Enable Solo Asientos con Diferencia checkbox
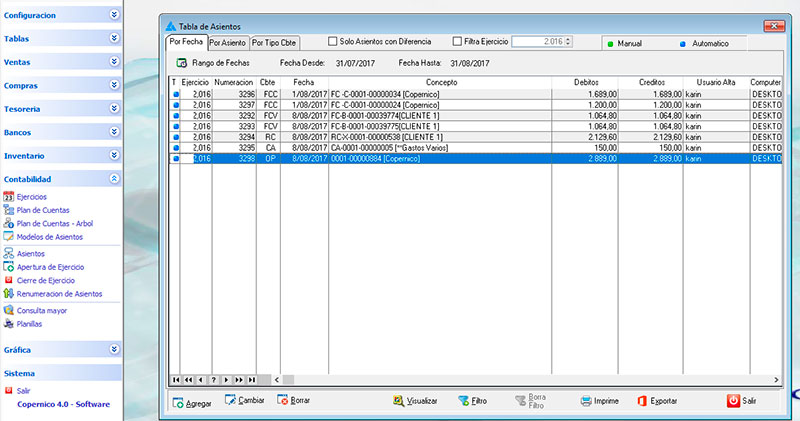Screen dimensions: 800x421 [334, 42]
